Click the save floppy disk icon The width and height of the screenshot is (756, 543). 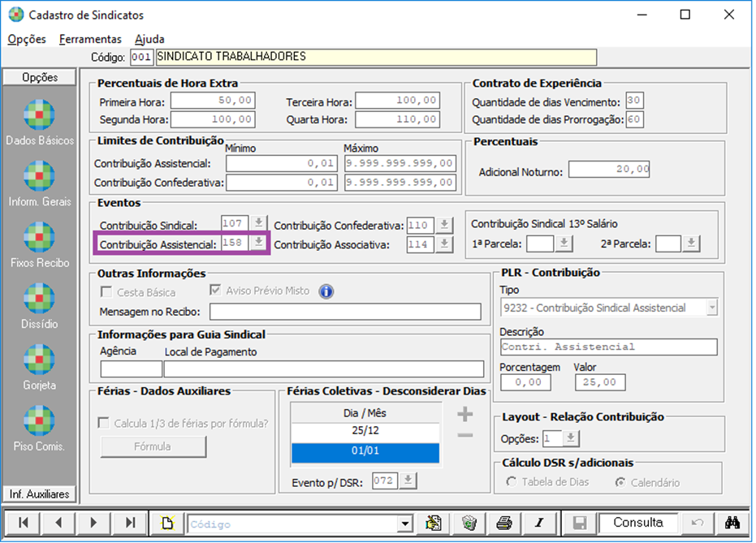pyautogui.click(x=580, y=523)
